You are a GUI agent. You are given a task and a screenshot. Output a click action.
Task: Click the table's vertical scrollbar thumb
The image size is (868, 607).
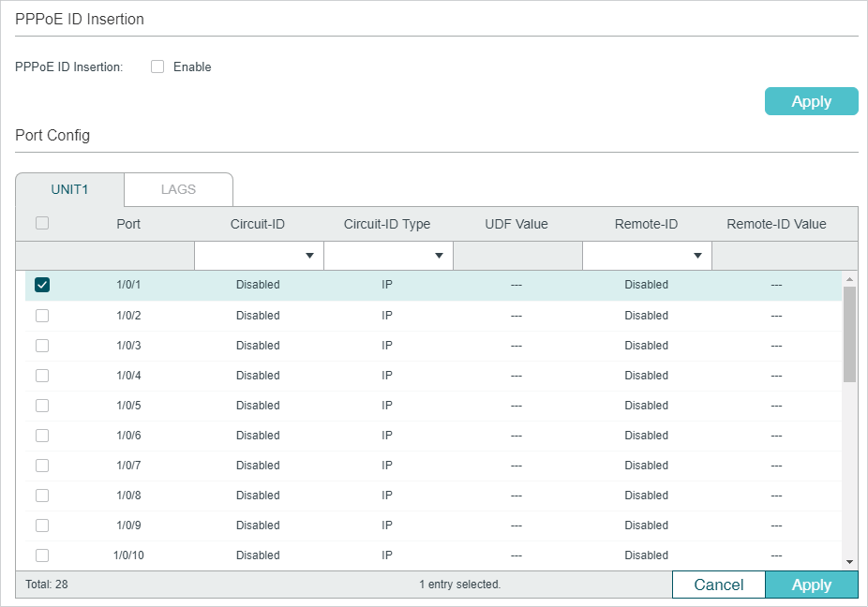point(850,334)
